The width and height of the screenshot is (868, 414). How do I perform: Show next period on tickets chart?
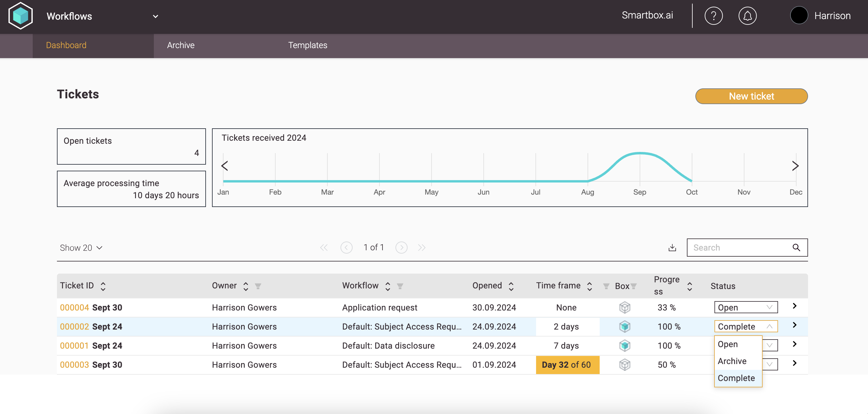pos(795,166)
